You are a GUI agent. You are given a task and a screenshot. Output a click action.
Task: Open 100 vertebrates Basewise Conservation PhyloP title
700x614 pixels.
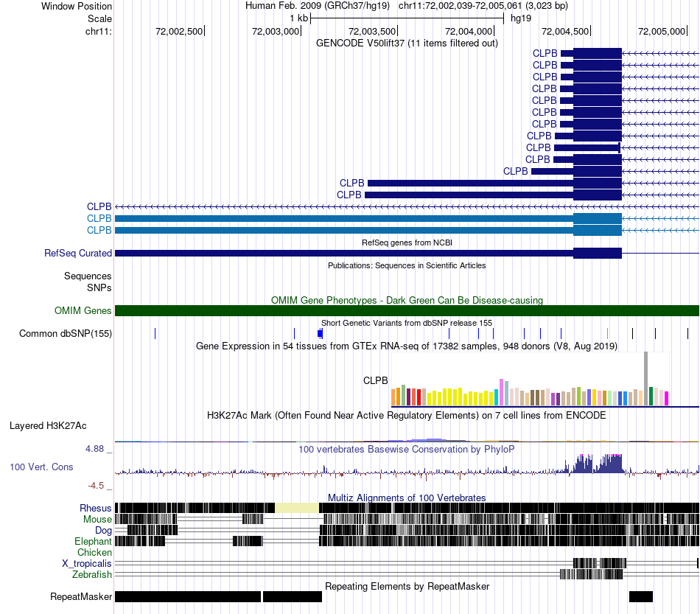(x=407, y=449)
